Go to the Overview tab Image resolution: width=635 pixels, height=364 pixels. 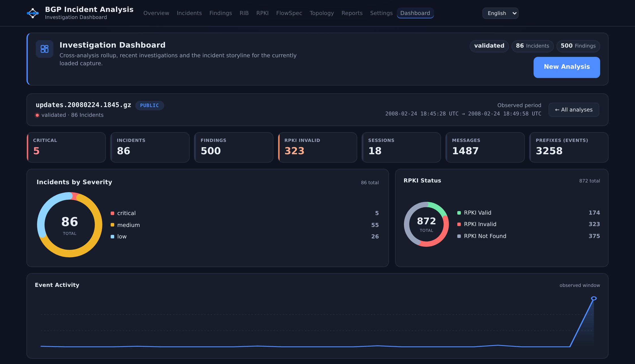tap(156, 13)
